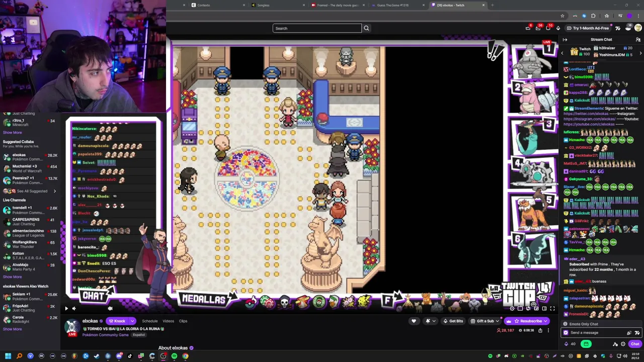Click the search magnifier button
644x362 pixels.
pyautogui.click(x=366, y=28)
